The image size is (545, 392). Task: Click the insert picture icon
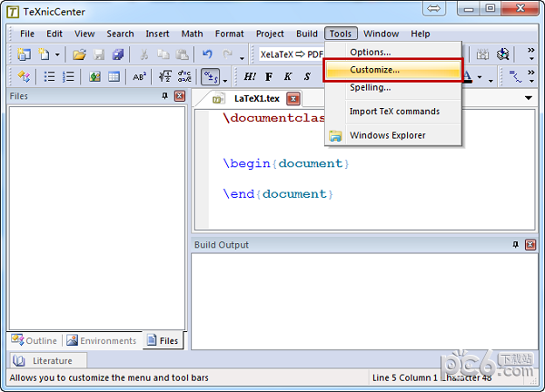94,76
